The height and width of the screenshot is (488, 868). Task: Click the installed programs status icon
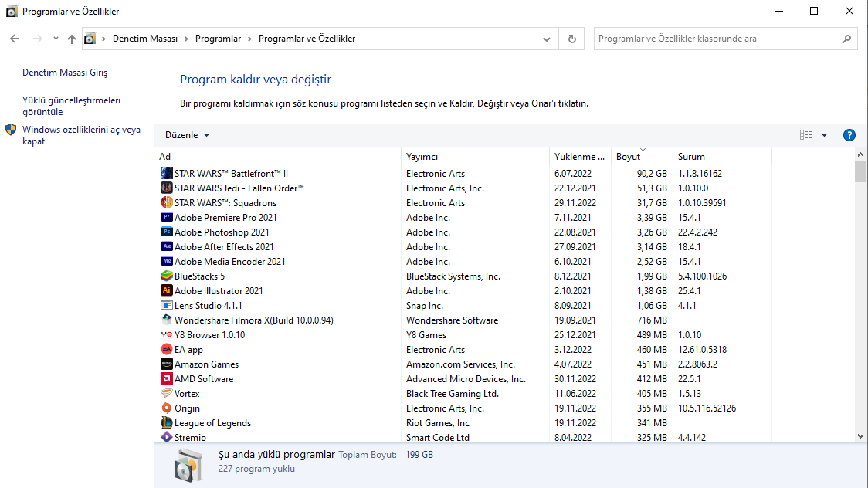(188, 465)
